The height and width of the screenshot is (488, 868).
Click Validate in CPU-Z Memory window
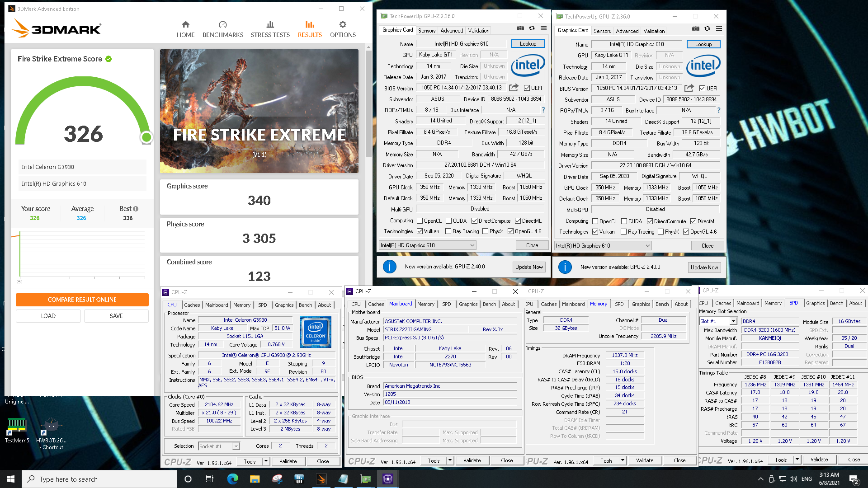click(644, 460)
